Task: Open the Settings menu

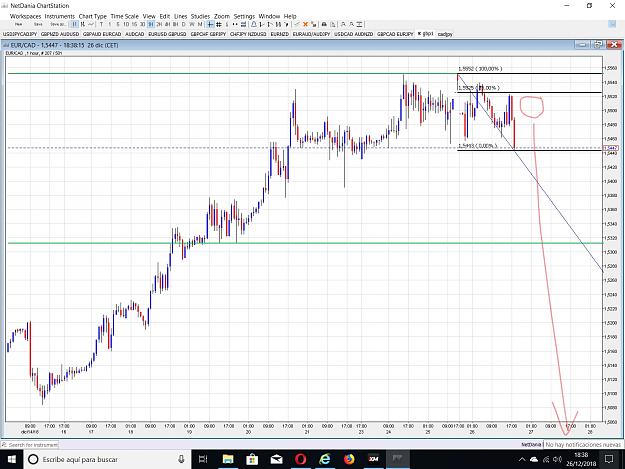Action: click(x=244, y=16)
